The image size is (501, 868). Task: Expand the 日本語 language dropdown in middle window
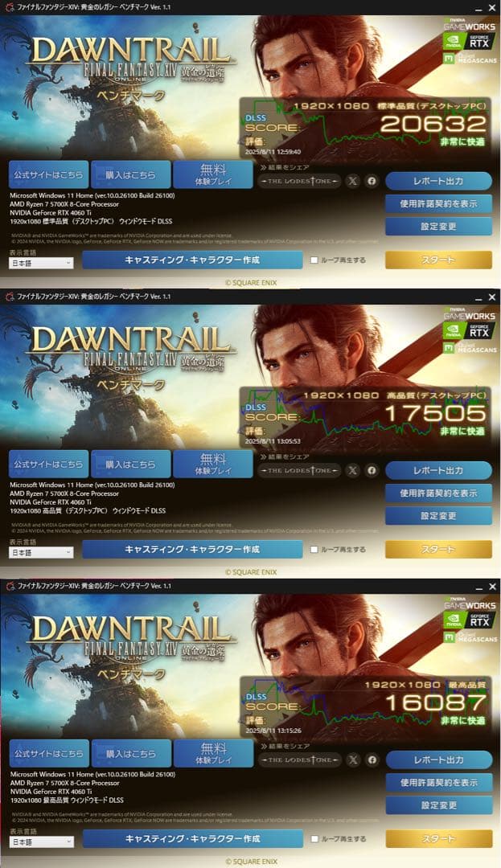pos(41,553)
